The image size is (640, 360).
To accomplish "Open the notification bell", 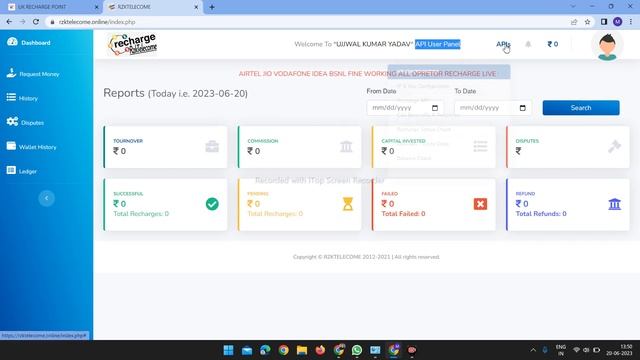I will (528, 44).
